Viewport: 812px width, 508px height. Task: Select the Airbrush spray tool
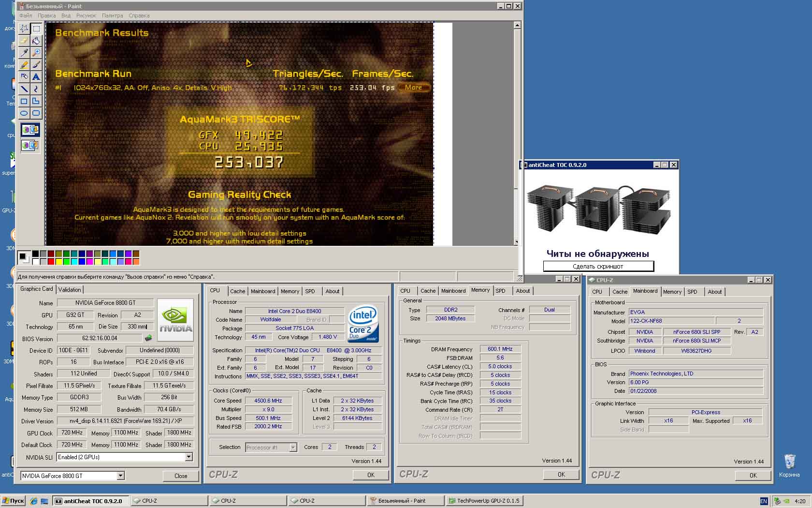click(24, 77)
